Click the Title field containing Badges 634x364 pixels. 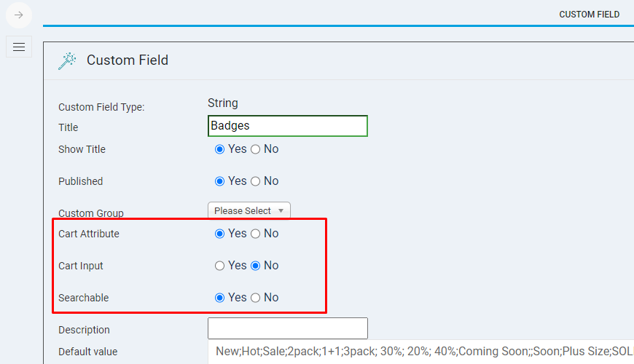pos(287,126)
